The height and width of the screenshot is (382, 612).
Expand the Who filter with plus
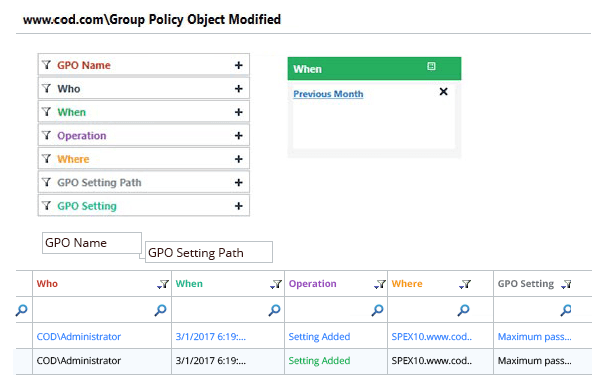pos(238,89)
